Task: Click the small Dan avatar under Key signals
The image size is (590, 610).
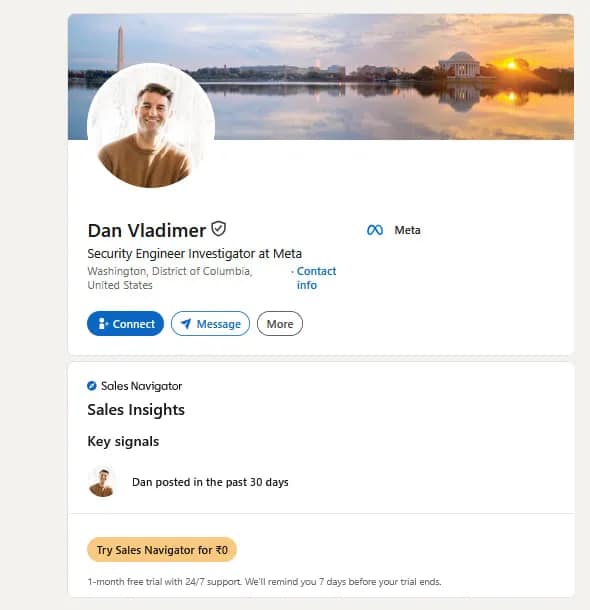Action: pos(102,482)
